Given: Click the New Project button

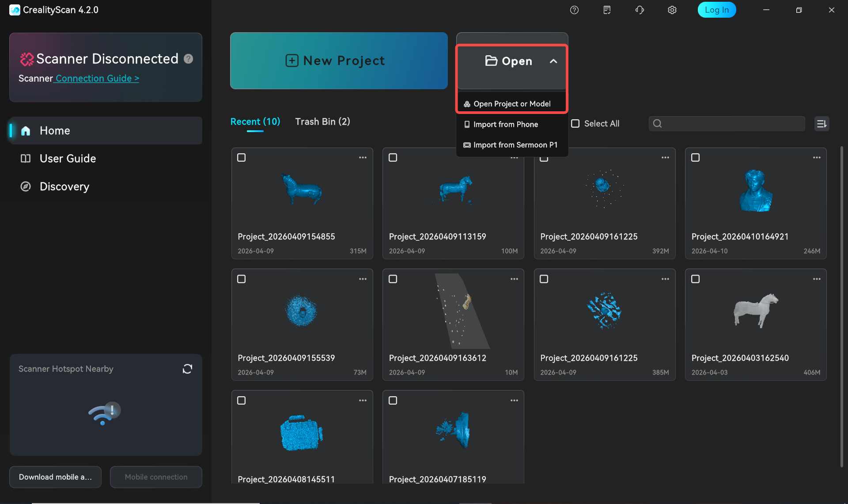Looking at the screenshot, I should coord(339,61).
